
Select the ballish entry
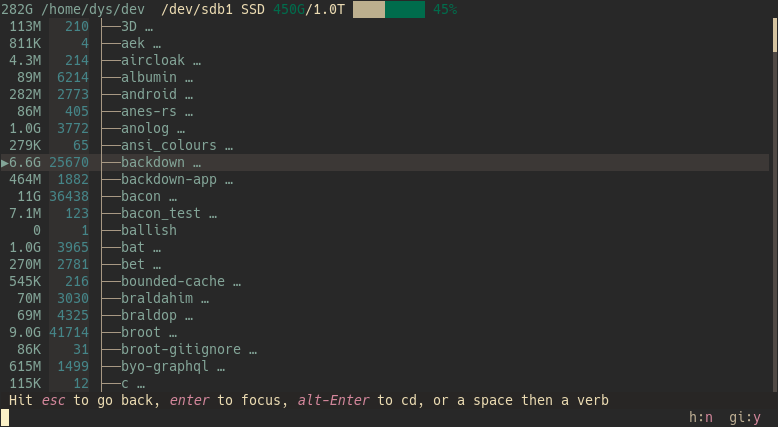coord(148,230)
